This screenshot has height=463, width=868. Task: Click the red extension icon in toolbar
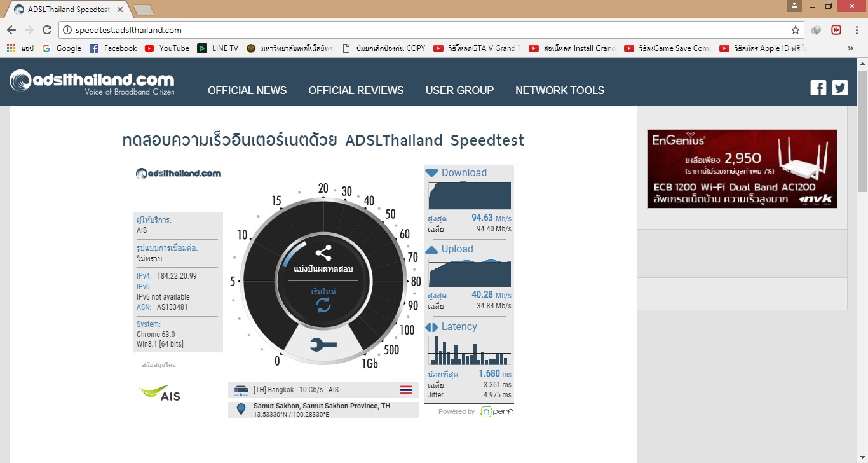click(836, 30)
